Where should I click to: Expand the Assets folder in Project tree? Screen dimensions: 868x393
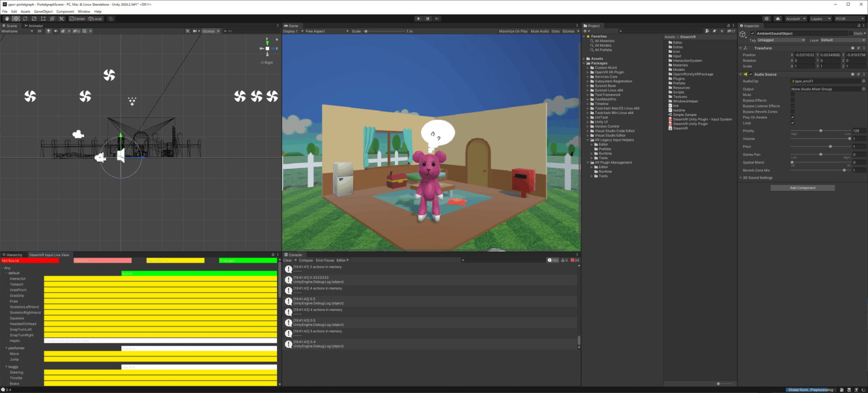[x=584, y=59]
